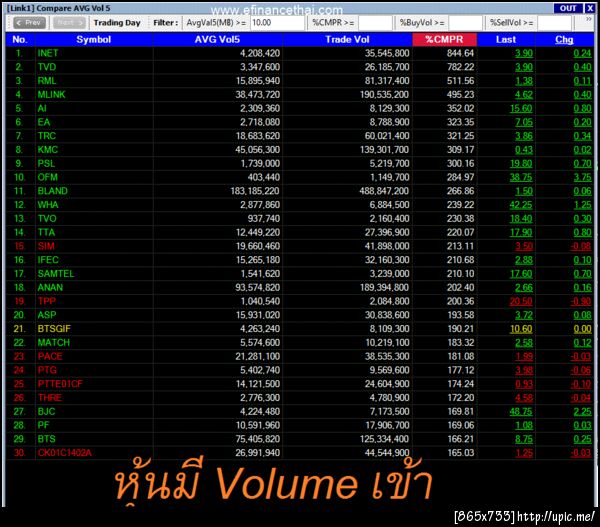Select the CK01C1402A symbol

click(65, 453)
